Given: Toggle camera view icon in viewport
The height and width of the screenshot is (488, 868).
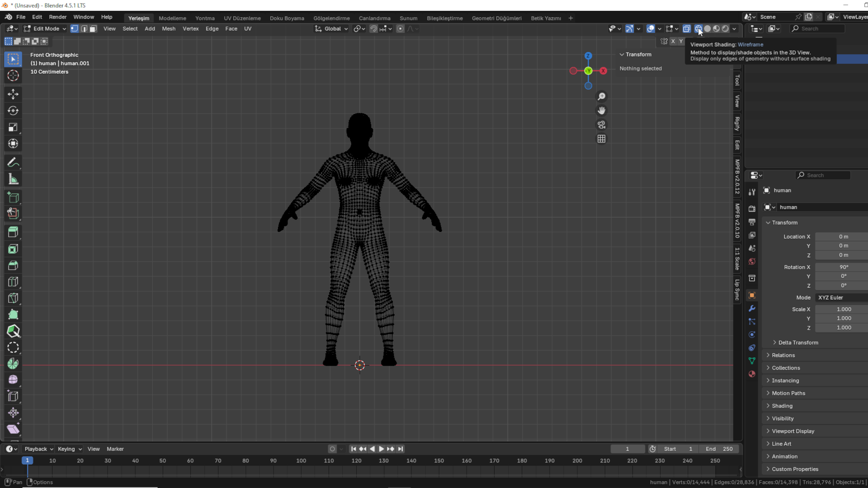Looking at the screenshot, I should click(601, 125).
